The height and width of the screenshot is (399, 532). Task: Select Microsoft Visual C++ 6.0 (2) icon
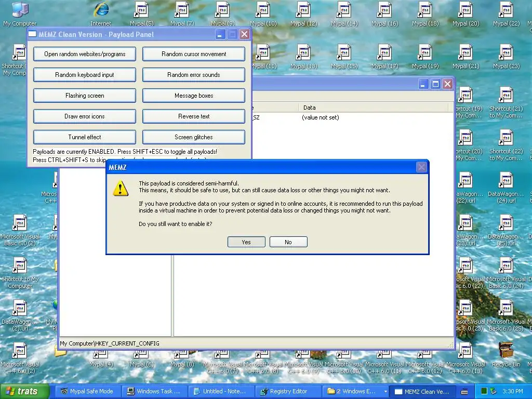[x=20, y=358]
